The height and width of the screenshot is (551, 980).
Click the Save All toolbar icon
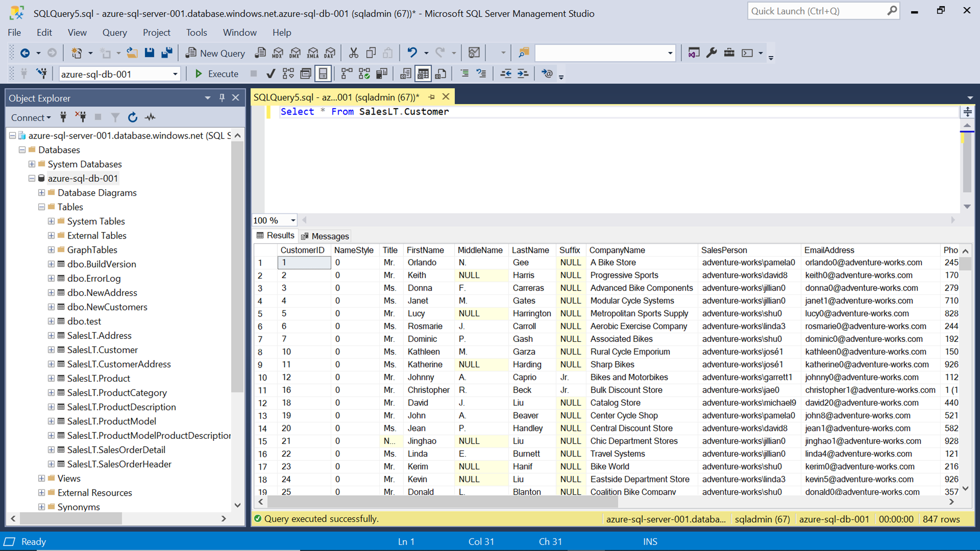[x=167, y=53]
